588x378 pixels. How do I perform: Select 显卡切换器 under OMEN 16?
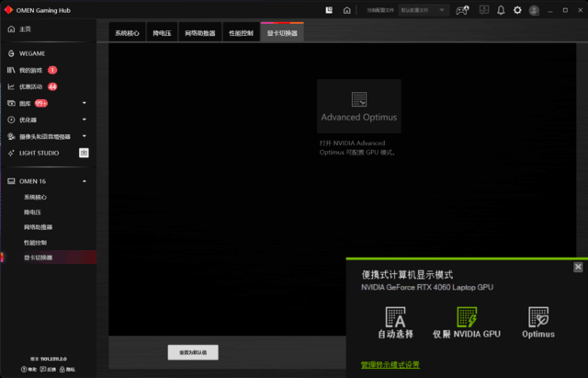38,258
